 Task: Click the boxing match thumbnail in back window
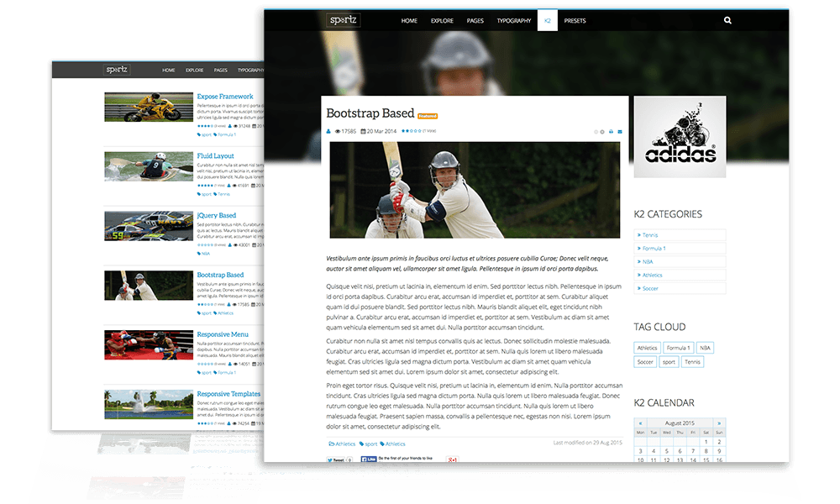click(149, 345)
